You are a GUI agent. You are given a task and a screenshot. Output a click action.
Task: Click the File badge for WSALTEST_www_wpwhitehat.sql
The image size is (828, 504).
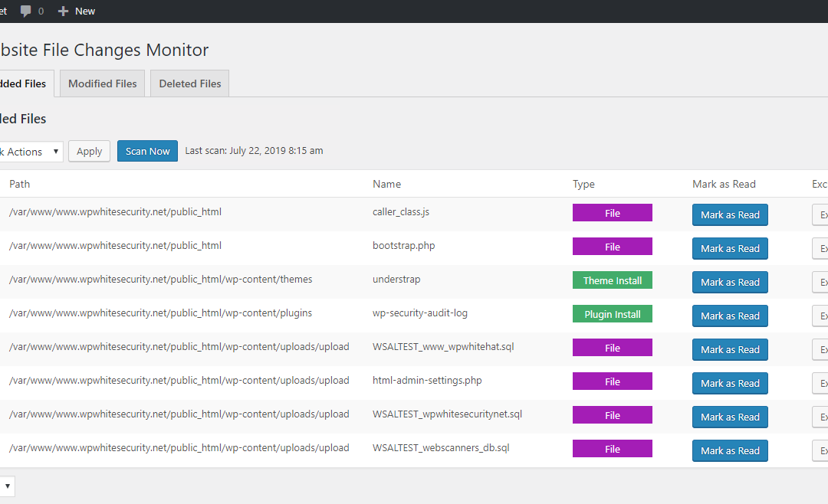pos(612,347)
